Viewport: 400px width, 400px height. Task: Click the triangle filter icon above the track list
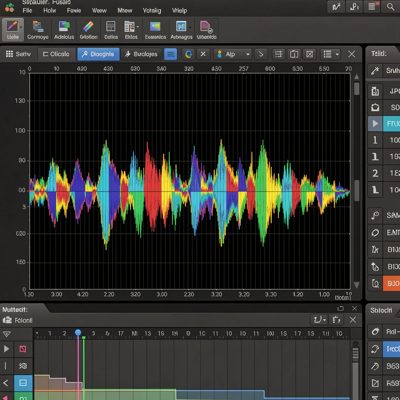pos(6,334)
